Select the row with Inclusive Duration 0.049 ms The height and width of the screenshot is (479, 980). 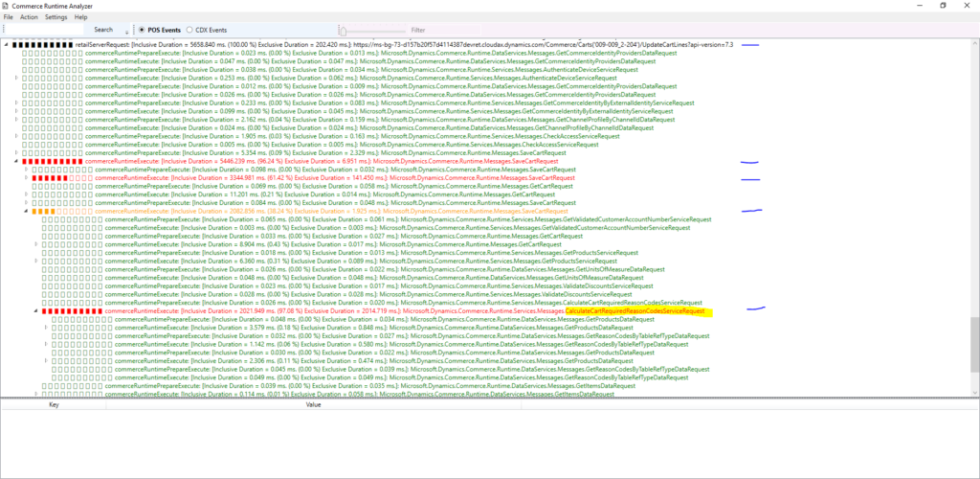(x=402, y=377)
